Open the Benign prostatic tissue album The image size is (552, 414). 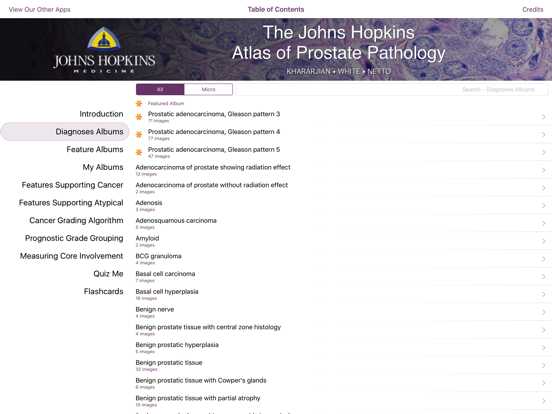(x=344, y=365)
